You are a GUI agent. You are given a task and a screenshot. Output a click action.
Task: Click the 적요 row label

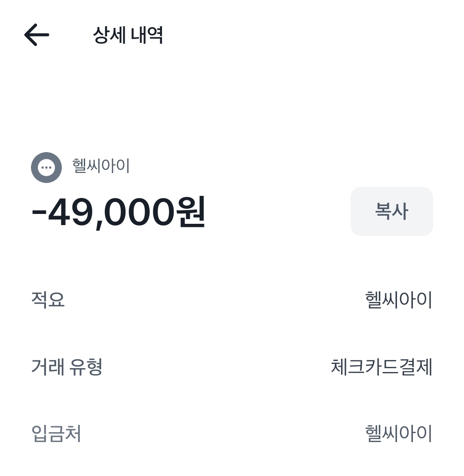tap(48, 299)
